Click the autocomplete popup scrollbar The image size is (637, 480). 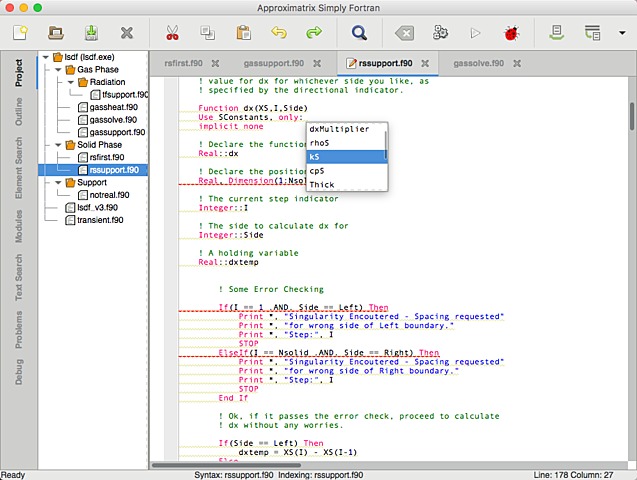pos(386,145)
